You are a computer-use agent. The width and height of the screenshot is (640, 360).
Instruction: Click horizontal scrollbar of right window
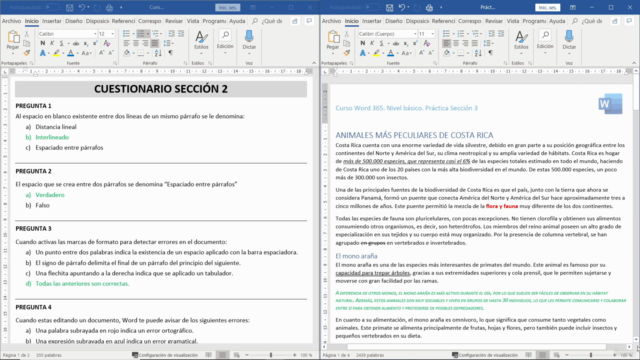coord(478,347)
